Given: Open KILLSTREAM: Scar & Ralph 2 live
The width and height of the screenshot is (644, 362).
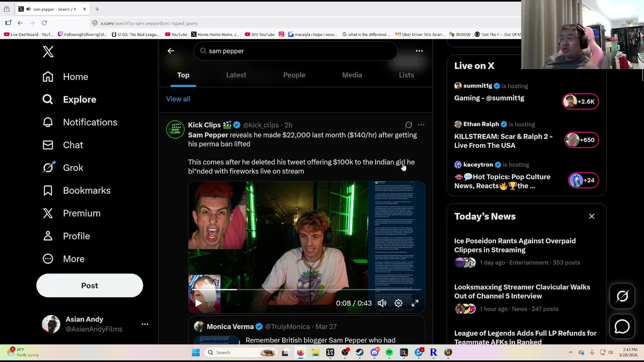Looking at the screenshot, I should [504, 141].
